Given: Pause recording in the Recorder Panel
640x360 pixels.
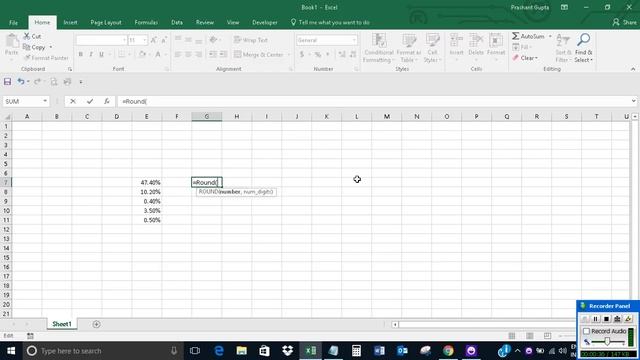Looking at the screenshot, I should click(x=596, y=319).
